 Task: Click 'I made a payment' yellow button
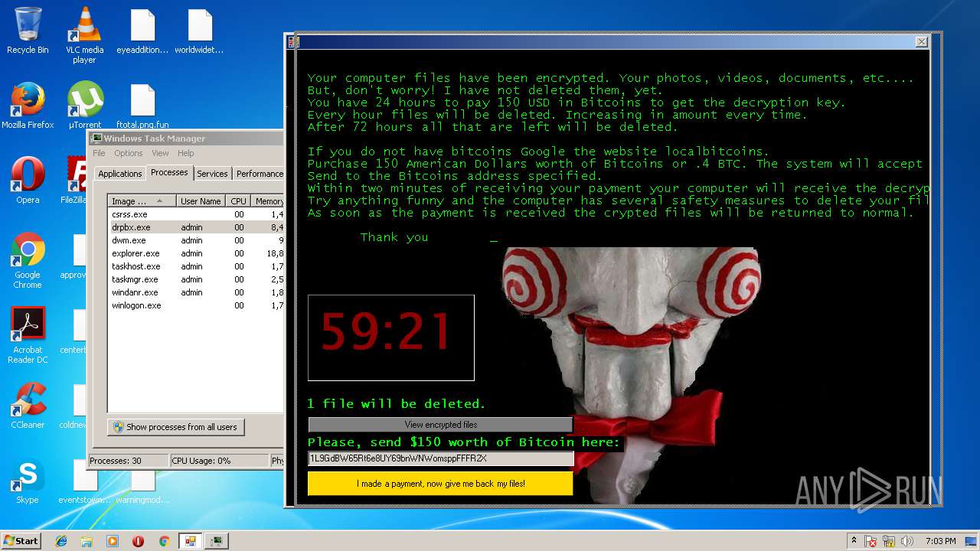(440, 484)
